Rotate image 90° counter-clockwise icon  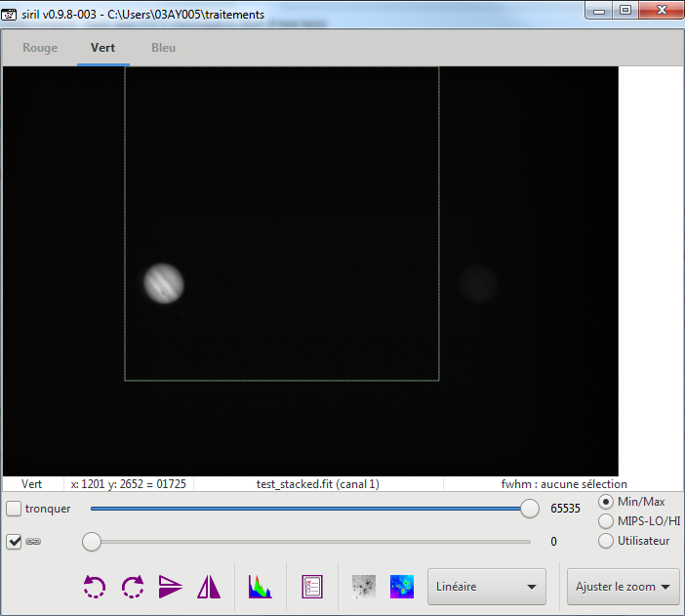point(95,587)
